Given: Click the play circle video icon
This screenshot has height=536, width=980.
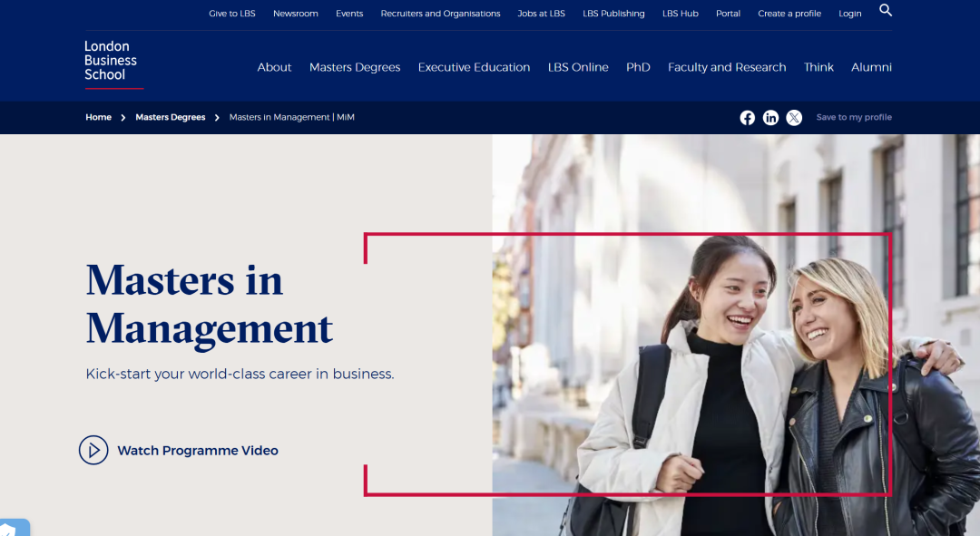Looking at the screenshot, I should pyautogui.click(x=93, y=450).
